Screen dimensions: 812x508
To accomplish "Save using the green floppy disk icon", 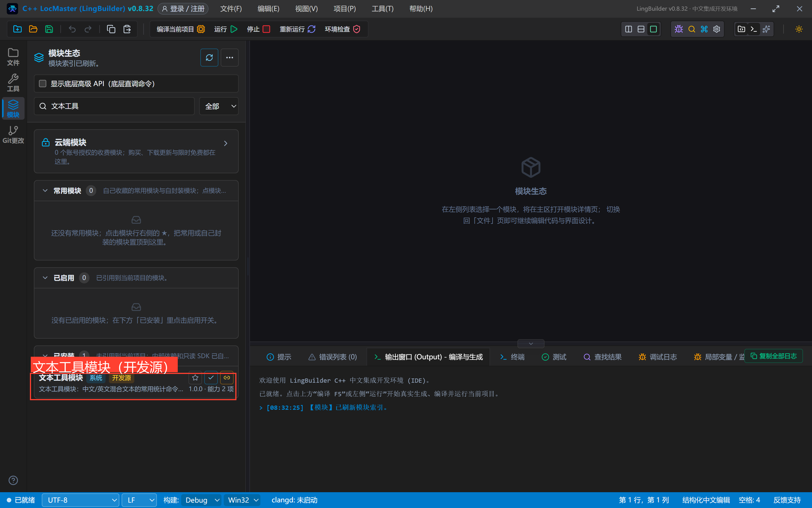I will click(x=49, y=29).
